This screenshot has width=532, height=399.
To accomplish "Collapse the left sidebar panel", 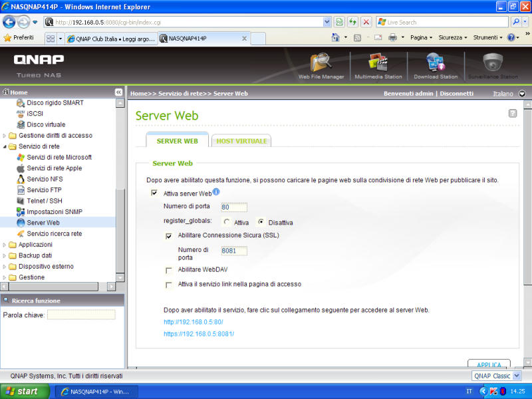I will tap(119, 92).
